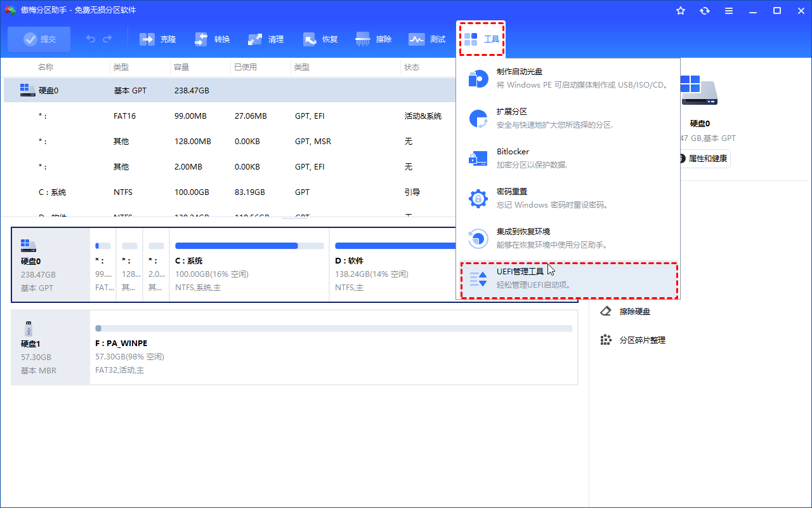Viewport: 812px width, 508px height.
Task: Open the hamburger menu in title bar
Action: 729,11
